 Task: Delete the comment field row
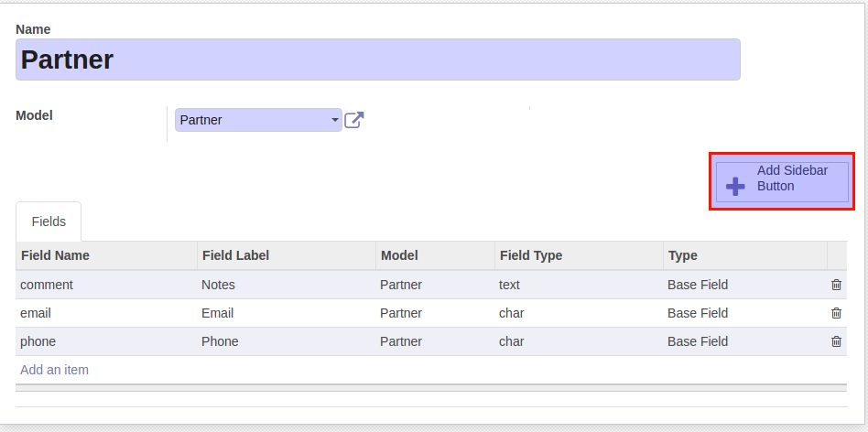(x=836, y=285)
